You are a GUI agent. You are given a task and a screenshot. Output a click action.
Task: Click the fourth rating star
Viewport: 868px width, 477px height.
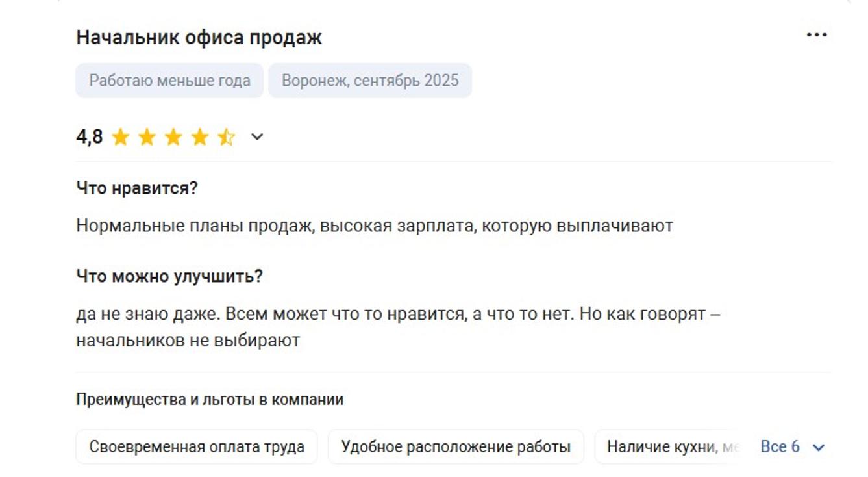click(201, 136)
